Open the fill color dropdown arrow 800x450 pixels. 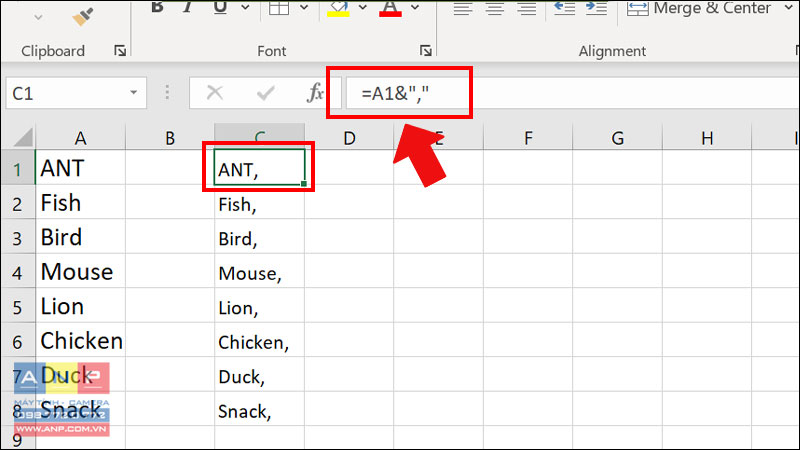[x=363, y=7]
